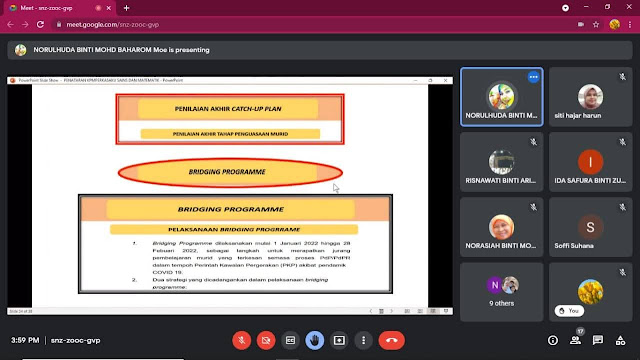Open the meeting details info icon

click(553, 340)
